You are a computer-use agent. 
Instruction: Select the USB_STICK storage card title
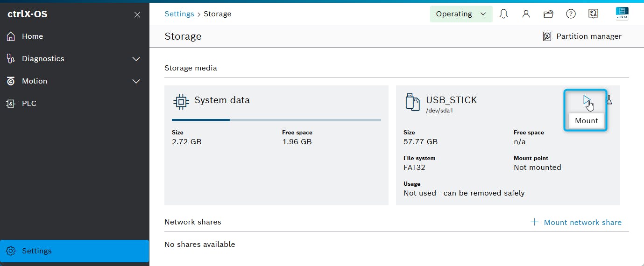(451, 100)
